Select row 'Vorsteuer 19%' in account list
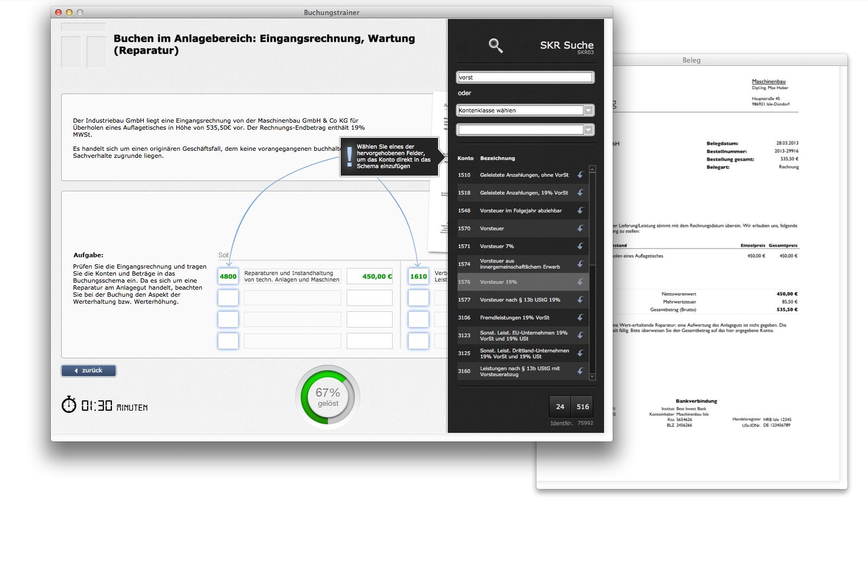868x588 pixels. point(522,282)
